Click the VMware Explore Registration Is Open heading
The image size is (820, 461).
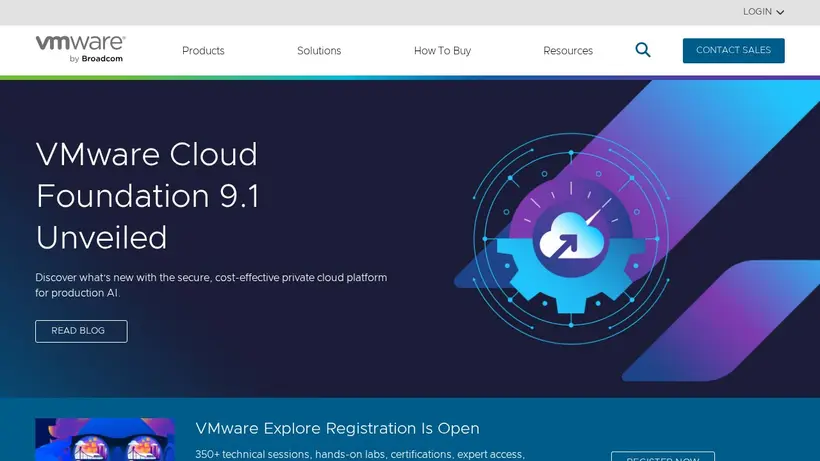[337, 429]
